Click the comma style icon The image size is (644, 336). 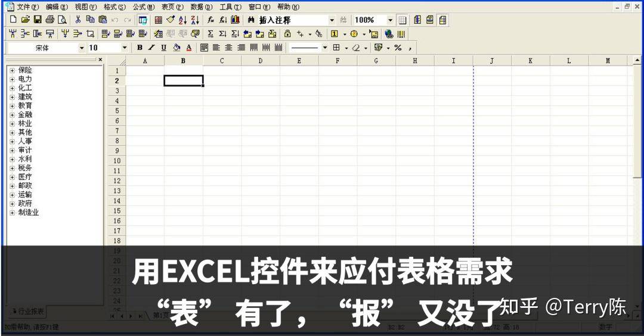point(410,48)
